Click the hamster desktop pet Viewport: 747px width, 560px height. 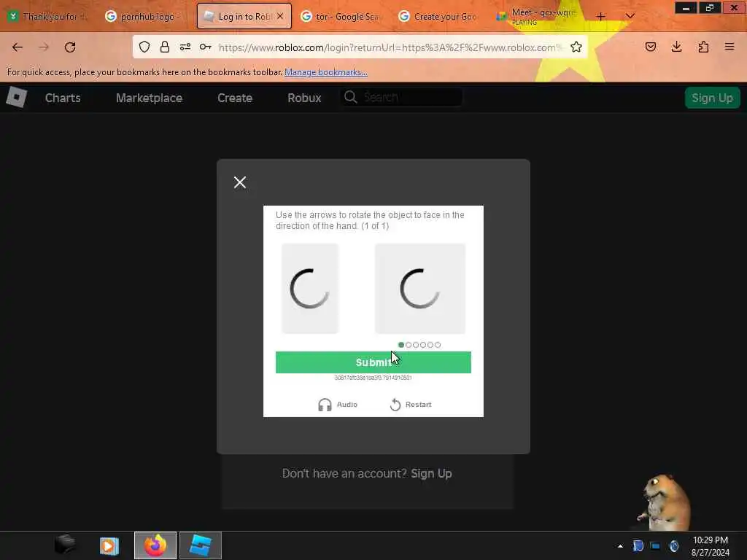665,502
